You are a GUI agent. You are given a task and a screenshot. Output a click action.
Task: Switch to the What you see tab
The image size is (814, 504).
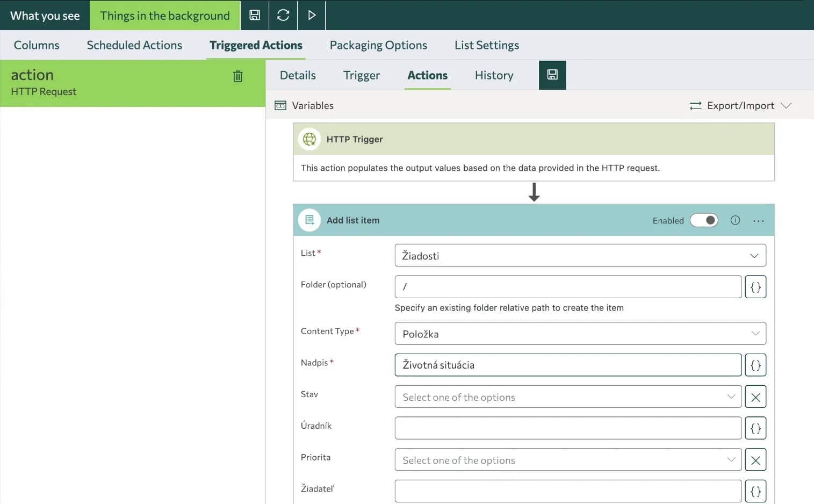(x=45, y=16)
